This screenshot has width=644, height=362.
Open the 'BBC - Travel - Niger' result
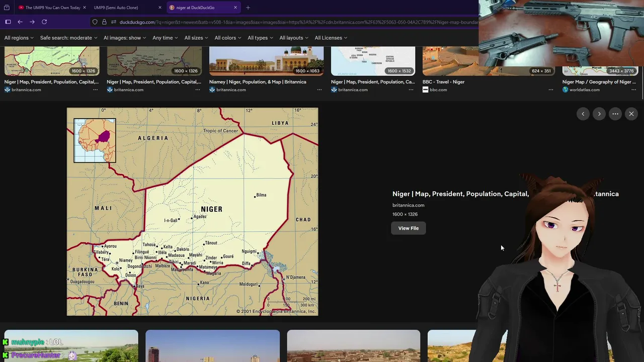pos(443,81)
